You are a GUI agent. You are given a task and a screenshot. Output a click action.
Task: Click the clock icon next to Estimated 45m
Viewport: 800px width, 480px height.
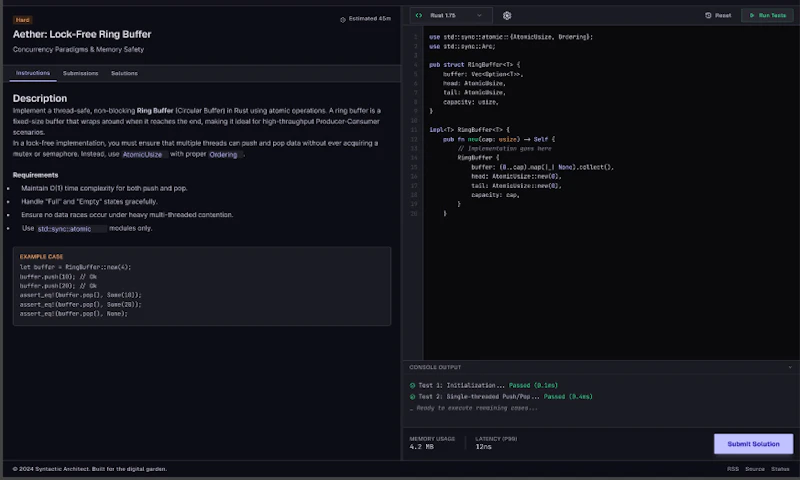[343, 19]
